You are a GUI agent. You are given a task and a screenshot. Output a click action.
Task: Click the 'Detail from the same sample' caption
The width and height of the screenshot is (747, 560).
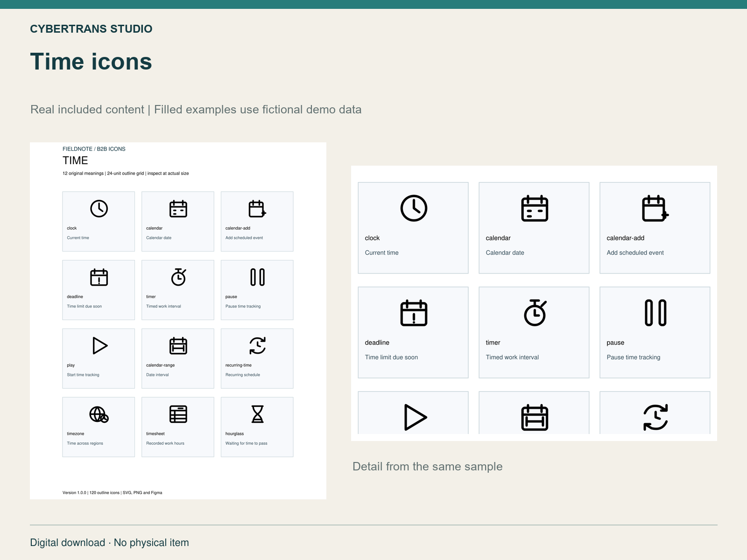[x=428, y=467]
